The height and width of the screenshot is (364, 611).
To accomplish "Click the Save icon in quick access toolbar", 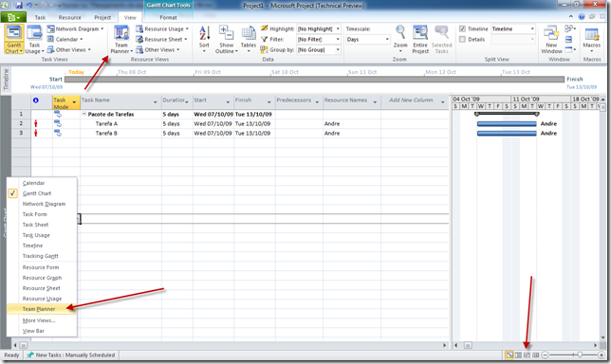I will tap(19, 6).
